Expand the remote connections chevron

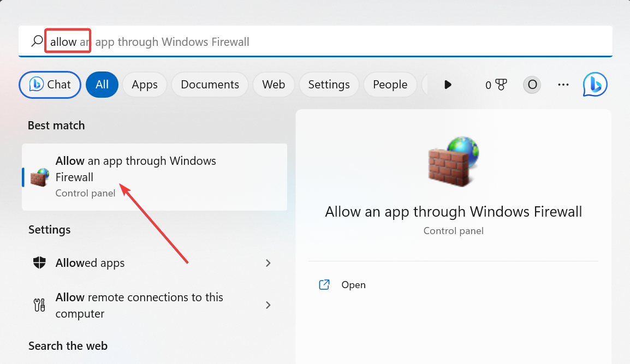[x=268, y=306]
